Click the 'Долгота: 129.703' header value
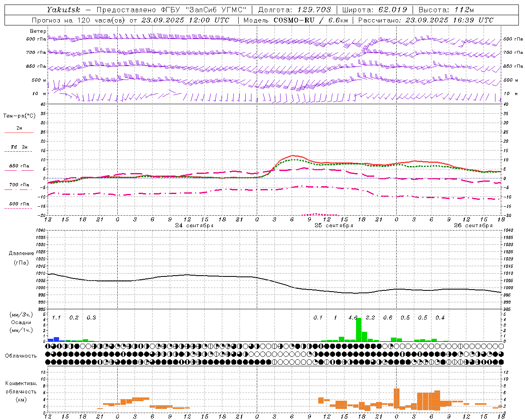 click(294, 10)
